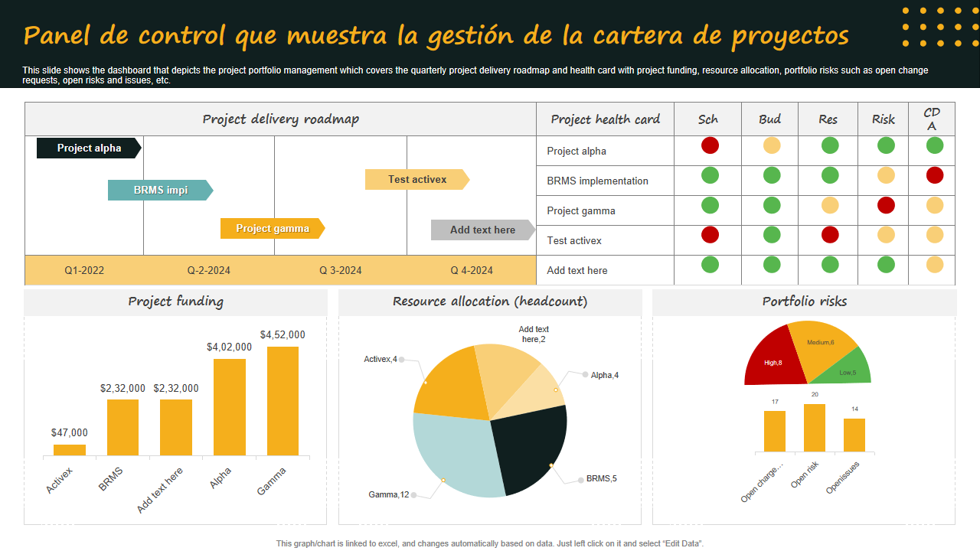Select the Test activex roadmap arrow
The width and height of the screenshot is (980, 551).
click(x=417, y=179)
